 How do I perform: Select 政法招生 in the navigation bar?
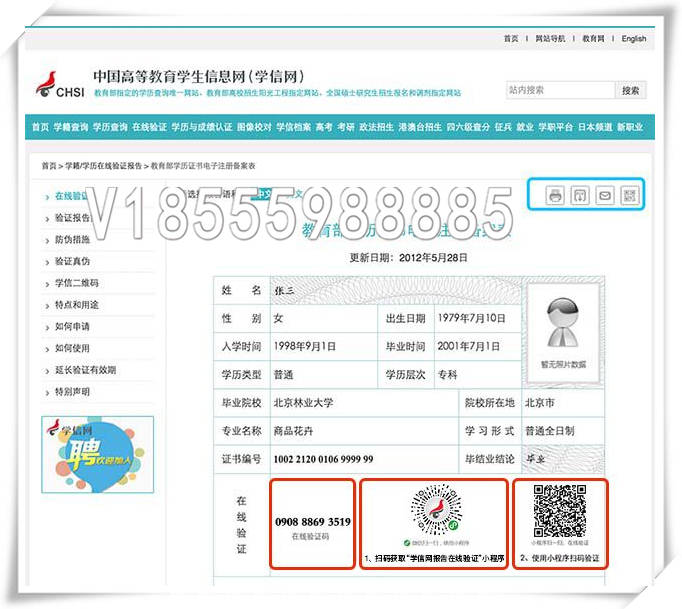(x=377, y=127)
